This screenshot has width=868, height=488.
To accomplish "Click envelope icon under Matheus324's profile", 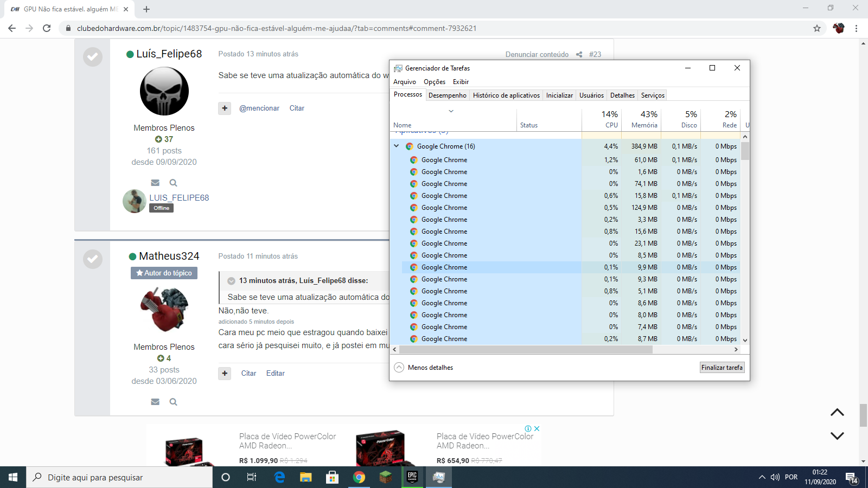I will tap(155, 402).
